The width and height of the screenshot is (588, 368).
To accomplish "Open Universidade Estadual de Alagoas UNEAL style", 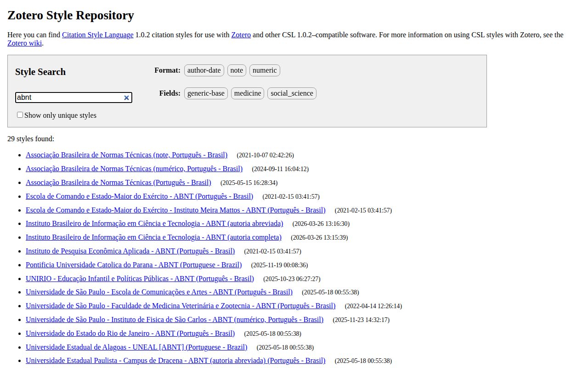I will click(136, 347).
